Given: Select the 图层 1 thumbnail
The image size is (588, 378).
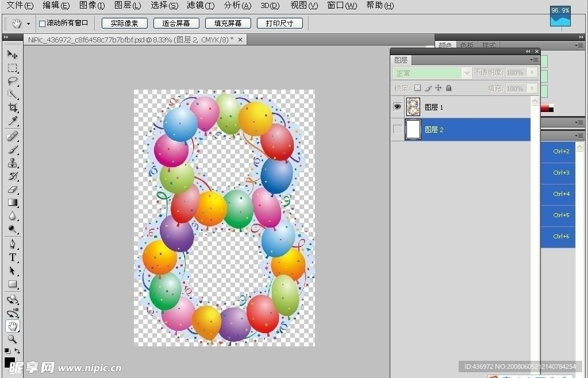Looking at the screenshot, I should tap(413, 107).
